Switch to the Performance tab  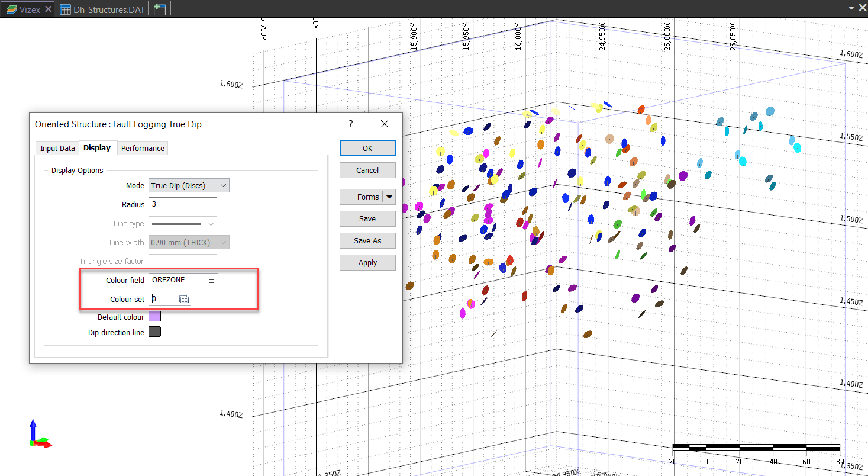click(x=143, y=148)
